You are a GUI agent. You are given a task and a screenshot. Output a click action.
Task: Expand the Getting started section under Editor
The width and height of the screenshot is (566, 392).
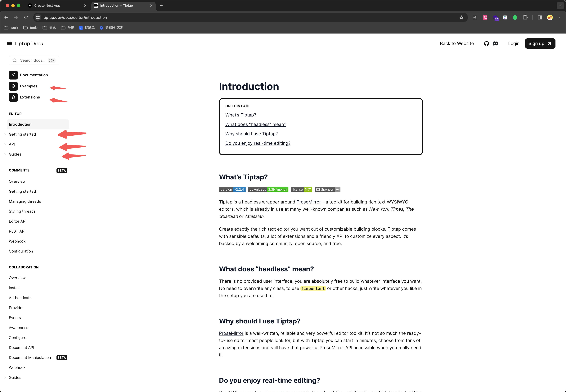point(5,134)
